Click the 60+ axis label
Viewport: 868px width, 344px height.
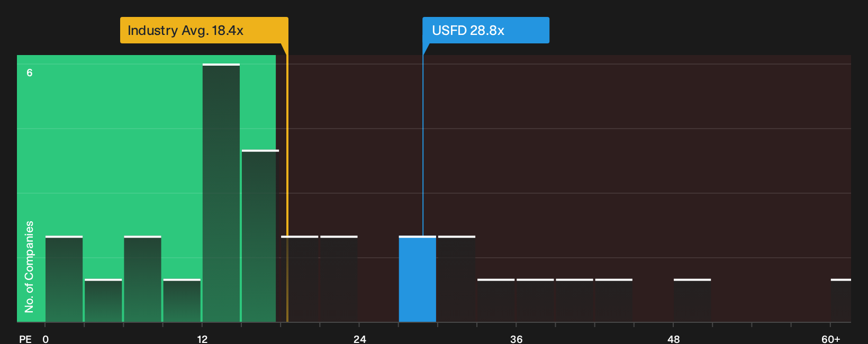tap(831, 339)
